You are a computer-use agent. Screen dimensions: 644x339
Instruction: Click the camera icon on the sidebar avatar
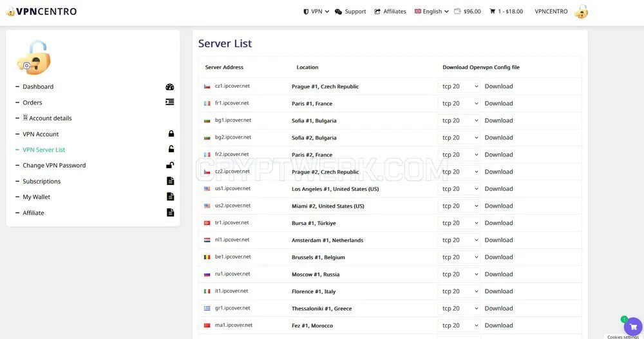click(x=26, y=66)
